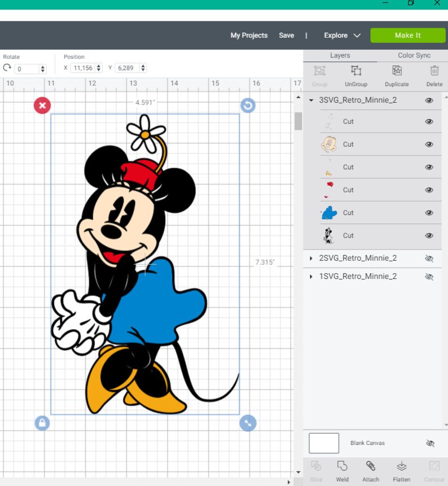Click the Attach paperclip icon
The image size is (448, 486).
coord(371,466)
